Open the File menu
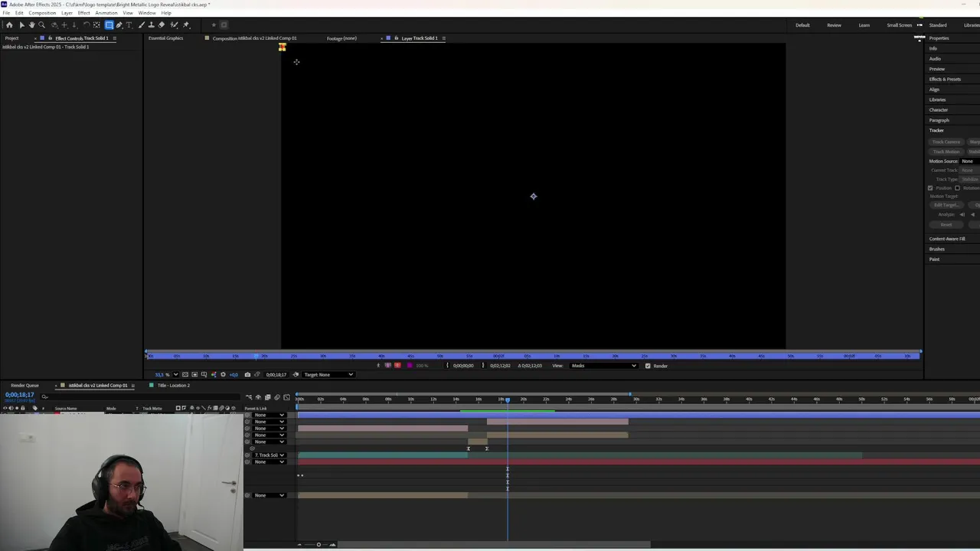 tap(6, 13)
